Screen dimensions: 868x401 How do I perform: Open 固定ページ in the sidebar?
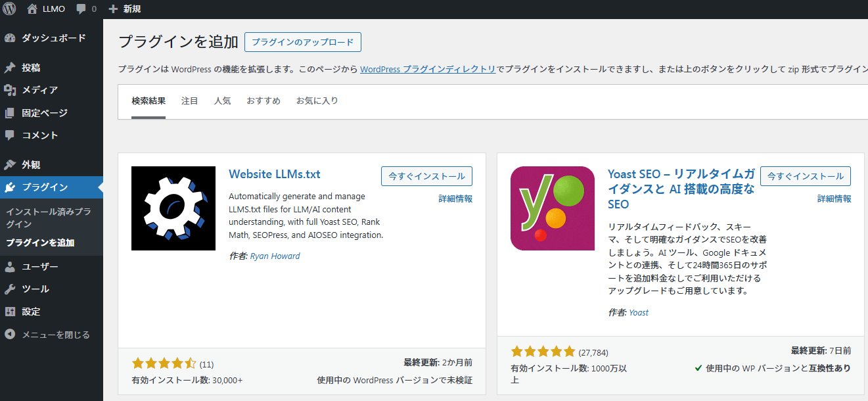tap(44, 113)
